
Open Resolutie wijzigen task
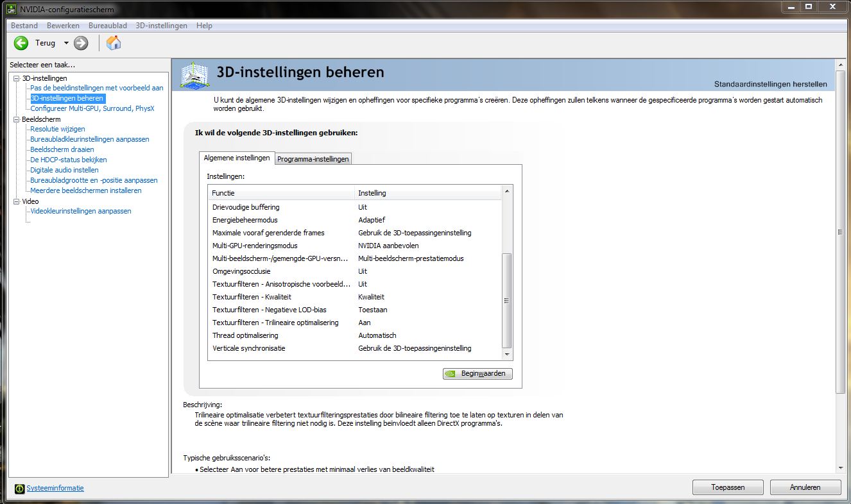(x=58, y=129)
